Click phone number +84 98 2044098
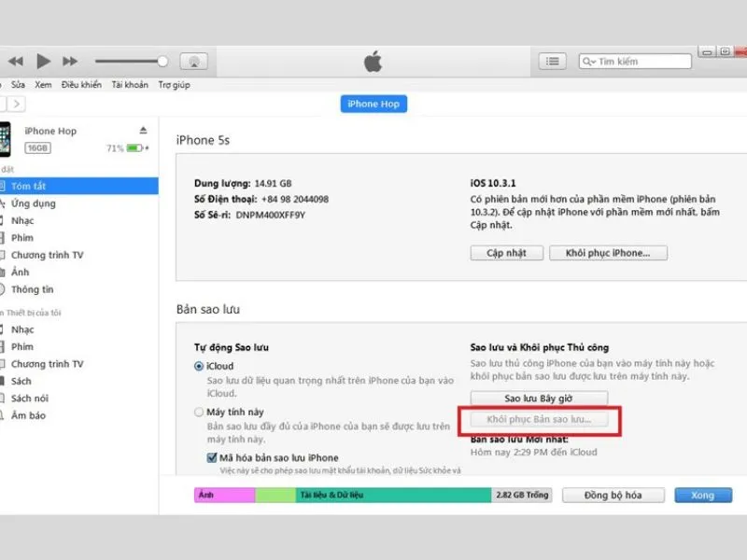This screenshot has width=747, height=560. pyautogui.click(x=295, y=199)
